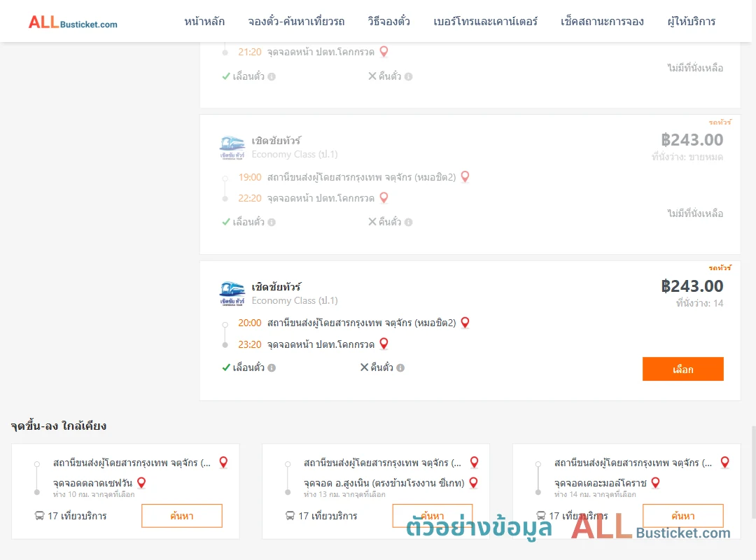Open the วิธีจองตั๋ว menu item
The width and height of the screenshot is (756, 560).
pos(388,22)
